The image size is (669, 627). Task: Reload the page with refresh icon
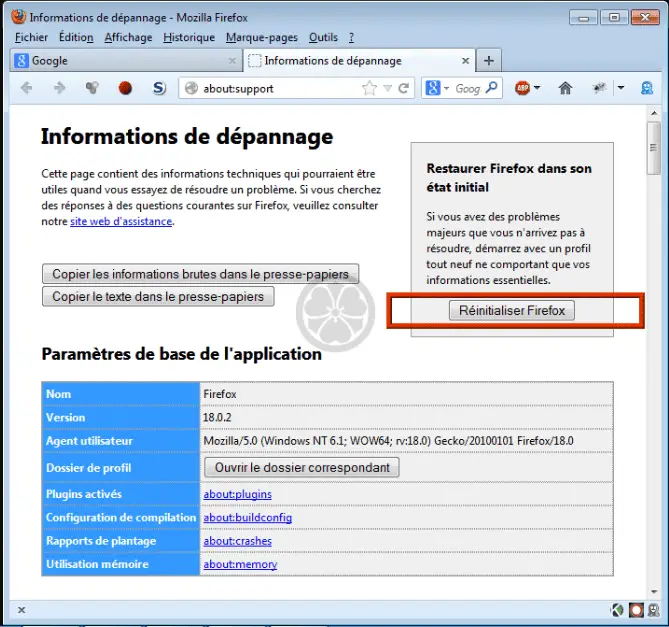click(404, 88)
